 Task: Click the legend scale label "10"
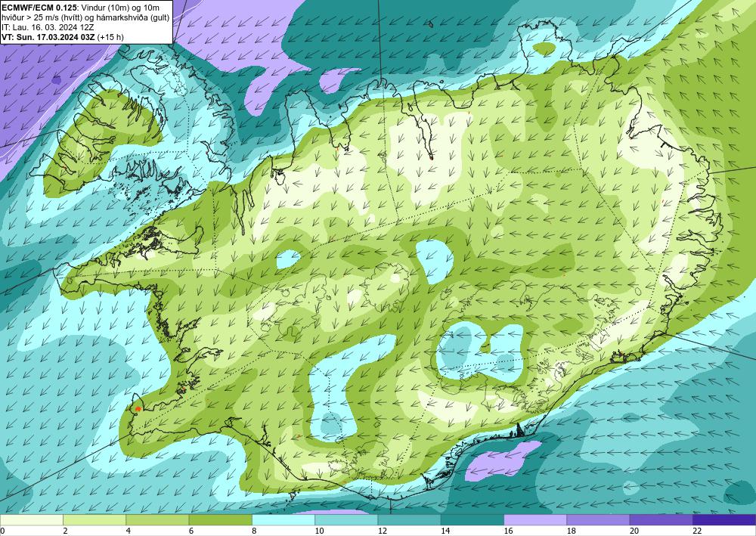pos(319,531)
